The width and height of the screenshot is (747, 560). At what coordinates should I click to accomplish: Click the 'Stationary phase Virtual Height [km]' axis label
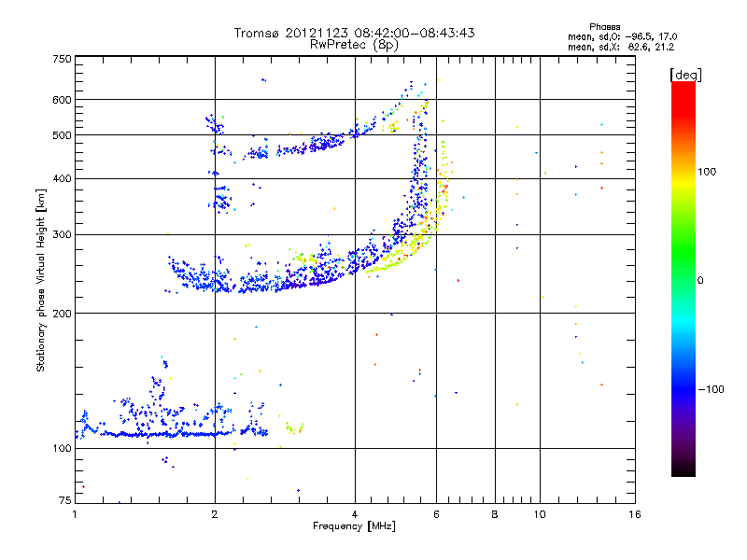(41, 281)
